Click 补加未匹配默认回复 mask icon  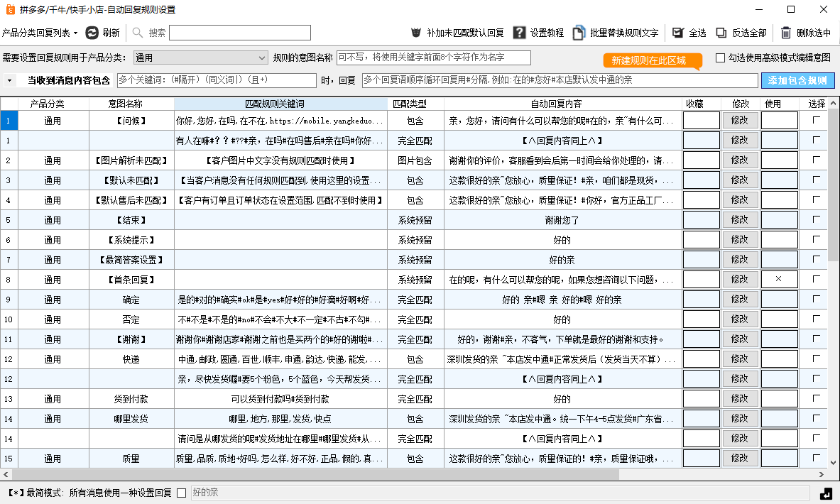[417, 33]
